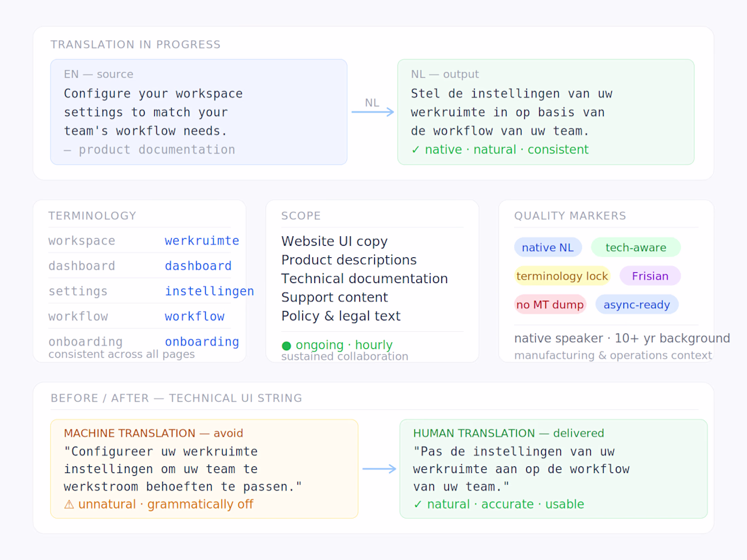Screen dimensions: 747x560
Task: Click the 'TRANSLATION IN PROGRESS' heading
Action: click(x=135, y=45)
